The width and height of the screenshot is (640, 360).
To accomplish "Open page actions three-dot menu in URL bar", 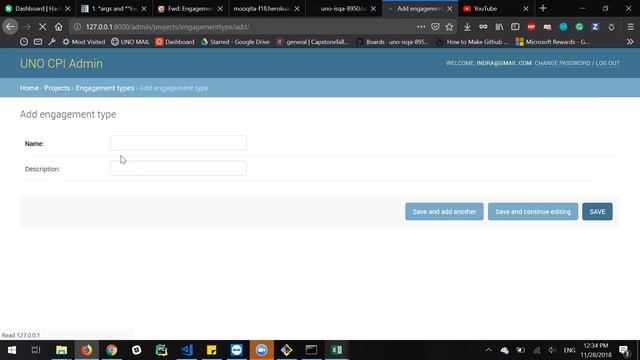I will tap(421, 27).
